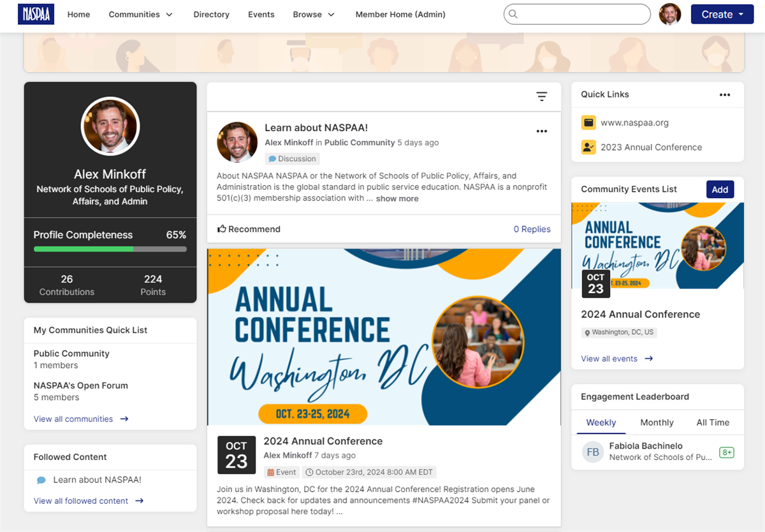Click the thumbs-up Recommend icon

(222, 229)
